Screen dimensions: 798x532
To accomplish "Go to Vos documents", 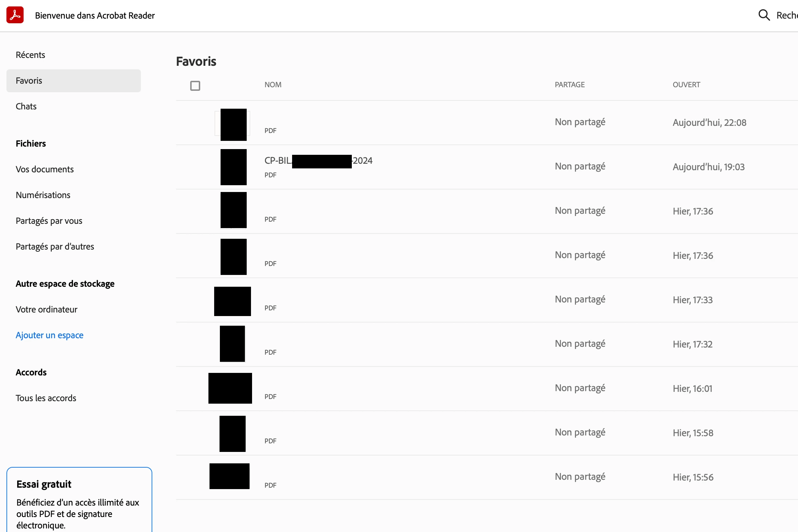I will (x=45, y=169).
